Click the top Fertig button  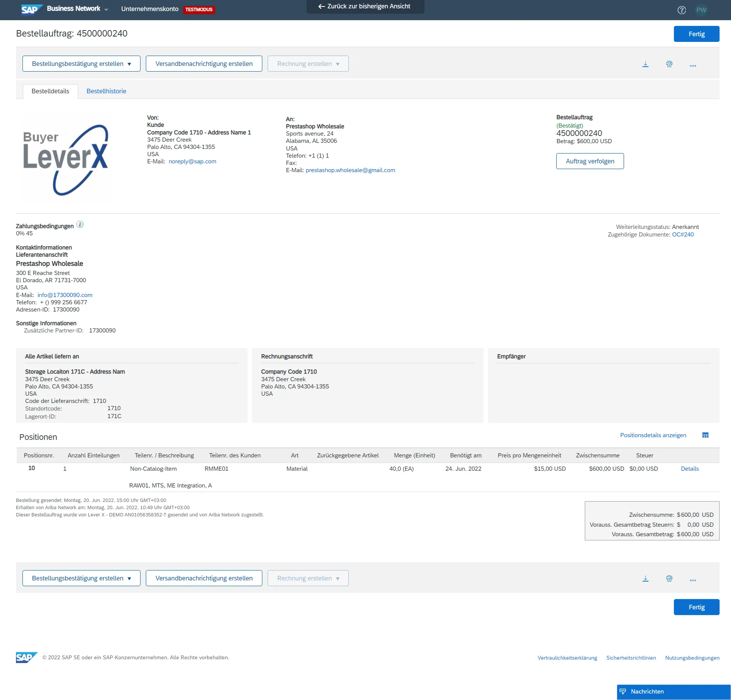[x=696, y=34]
